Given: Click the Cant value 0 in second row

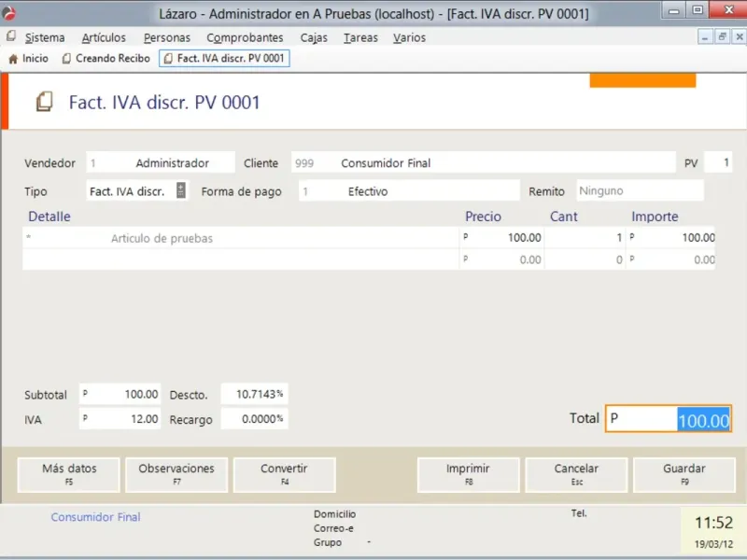Looking at the screenshot, I should [585, 259].
